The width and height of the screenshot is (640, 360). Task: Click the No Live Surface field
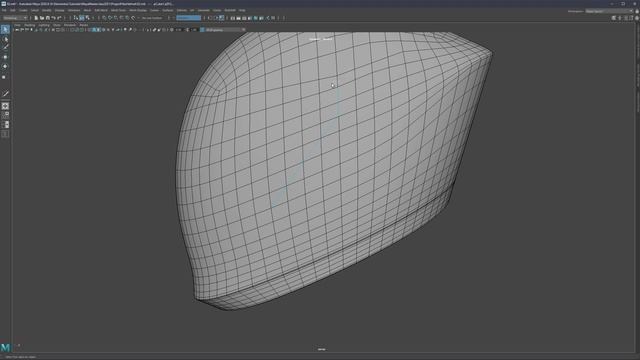[x=152, y=18]
